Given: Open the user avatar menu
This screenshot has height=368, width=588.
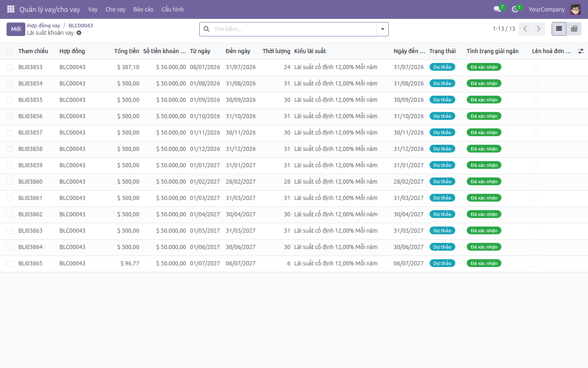Looking at the screenshot, I should click(x=575, y=9).
